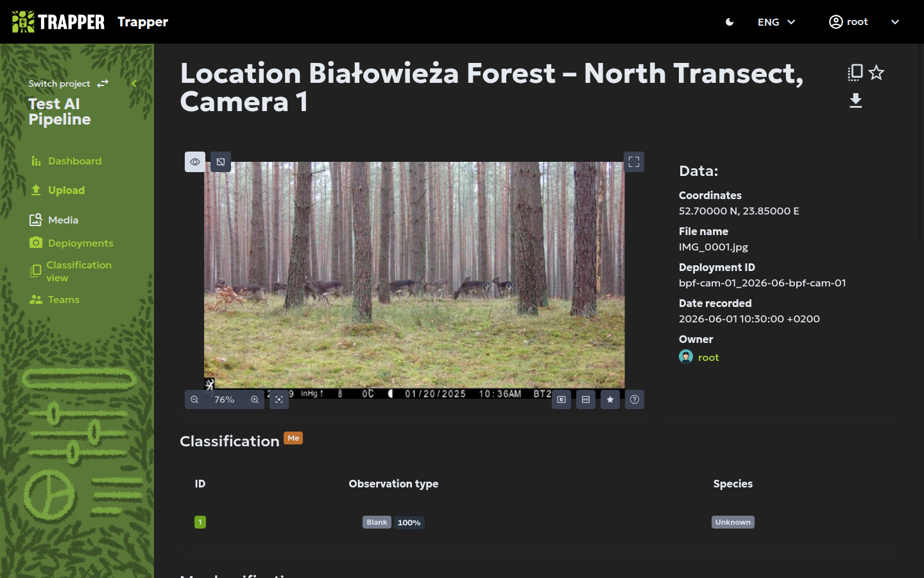
Task: Click the ID column header
Action: [200, 484]
